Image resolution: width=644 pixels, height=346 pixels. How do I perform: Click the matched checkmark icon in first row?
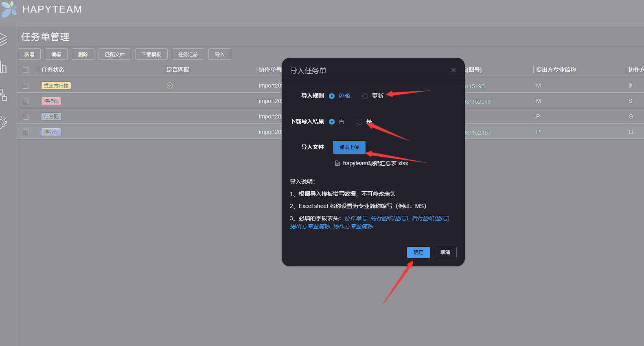pyautogui.click(x=170, y=85)
